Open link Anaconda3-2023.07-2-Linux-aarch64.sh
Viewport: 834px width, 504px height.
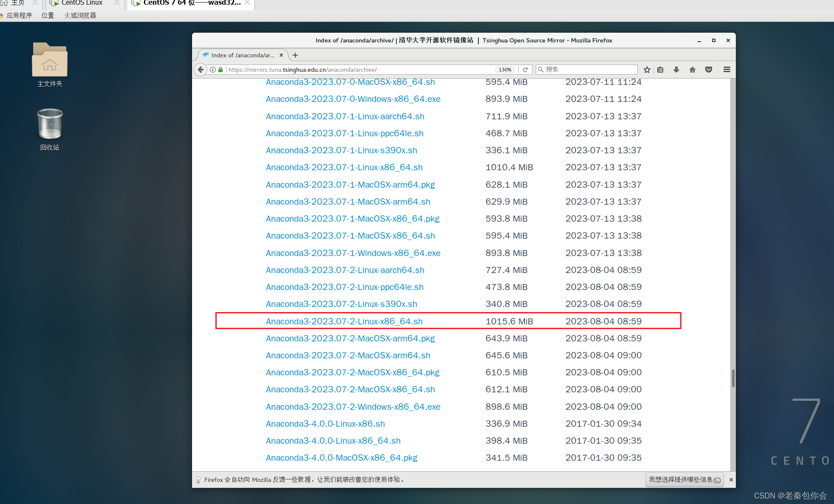pos(345,270)
